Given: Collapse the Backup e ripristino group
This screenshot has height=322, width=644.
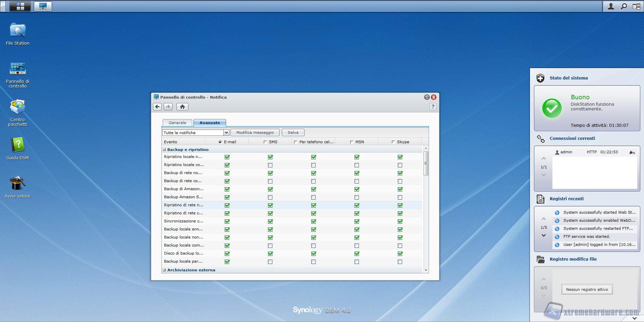Looking at the screenshot, I should pyautogui.click(x=164, y=150).
